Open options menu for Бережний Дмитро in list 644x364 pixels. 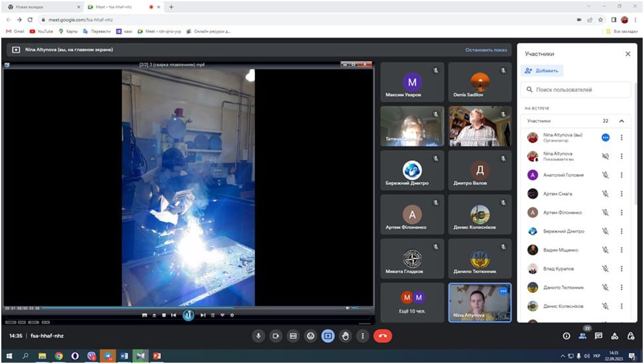coord(622,231)
